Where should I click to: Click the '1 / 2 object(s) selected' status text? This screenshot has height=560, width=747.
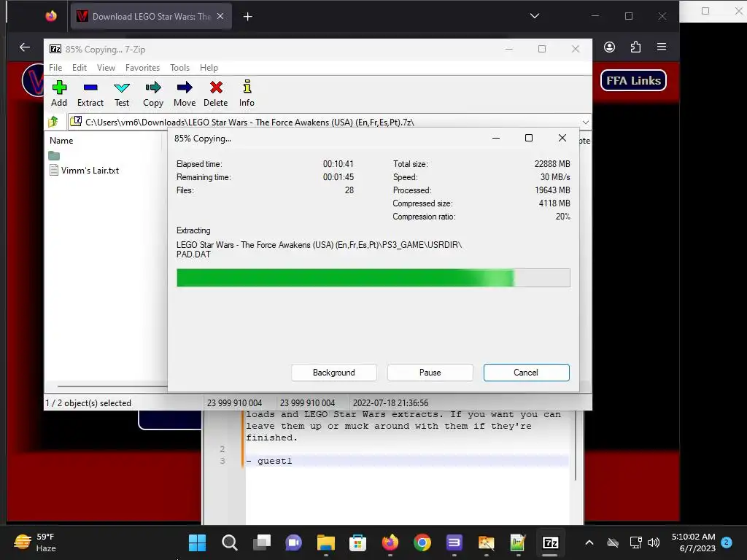[88, 402]
